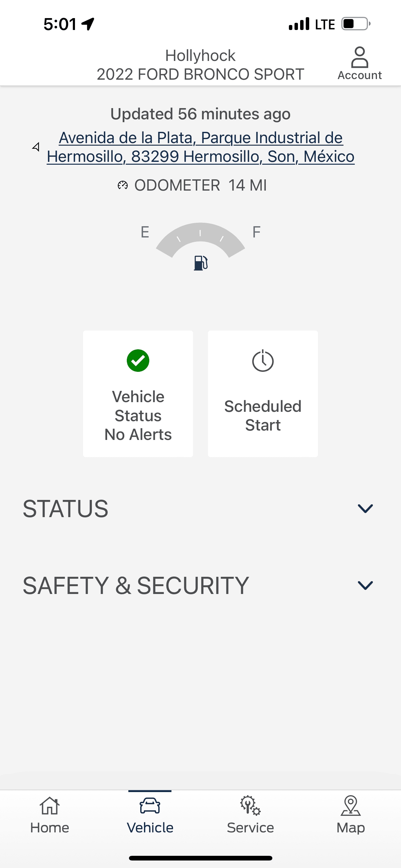Image resolution: width=401 pixels, height=868 pixels.
Task: Tap the location arrow beside the address
Action: pyautogui.click(x=36, y=147)
